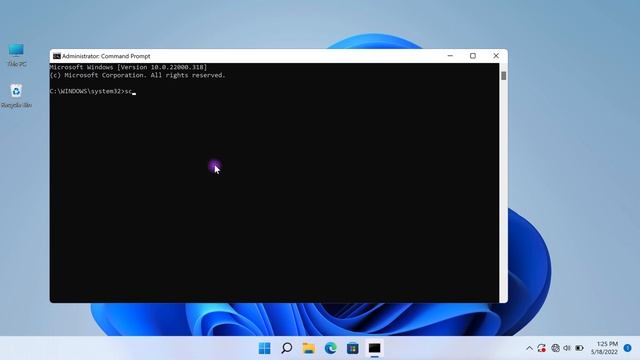This screenshot has width=640, height=360.
Task: Click the Administrator: Command Prompt title text
Action: pyautogui.click(x=106, y=56)
